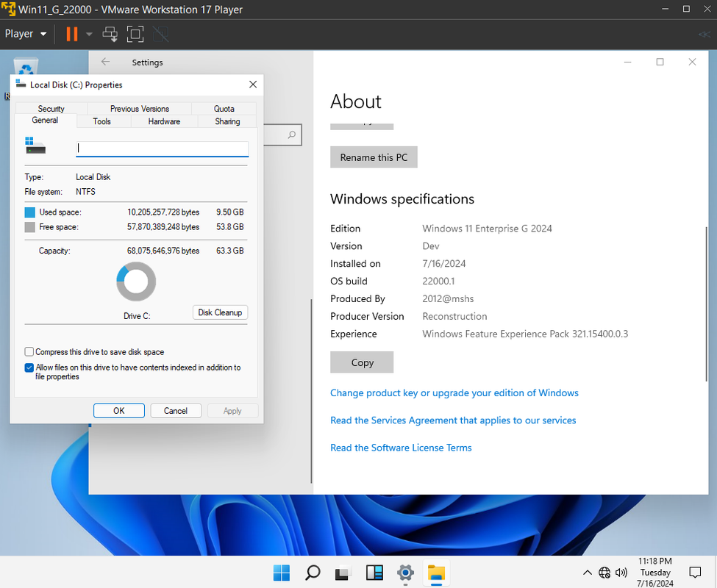The image size is (717, 588).
Task: Open the Player menu dropdown
Action: tap(26, 34)
